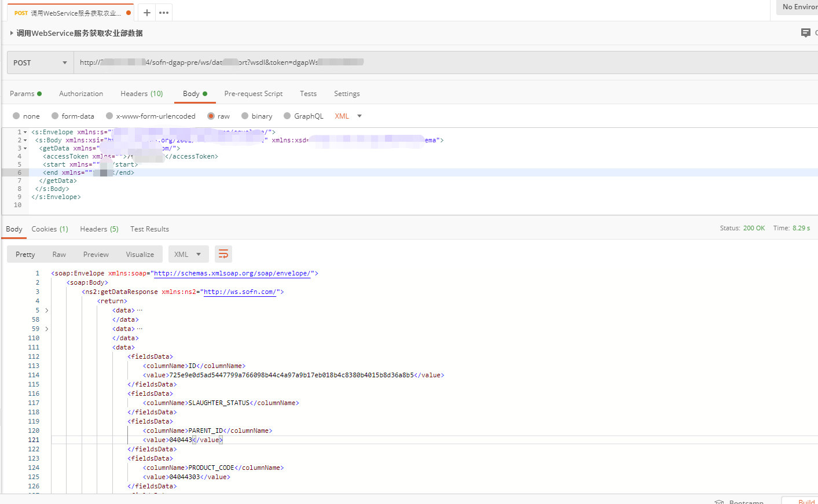Open the response format XML dropdown

[188, 253]
